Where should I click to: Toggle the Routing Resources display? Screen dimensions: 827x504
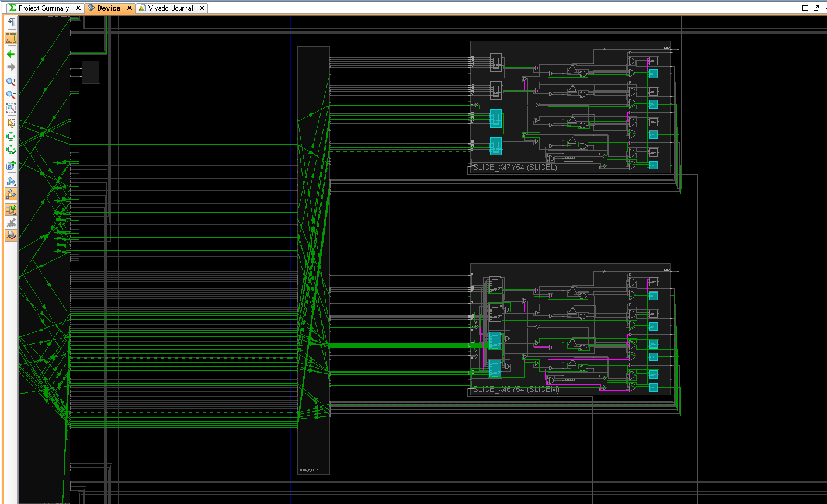click(x=10, y=38)
